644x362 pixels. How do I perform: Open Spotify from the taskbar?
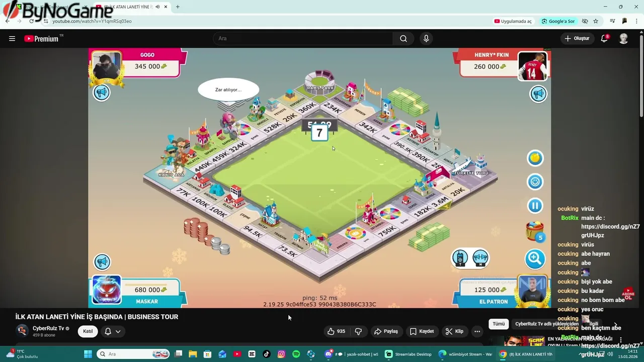296,354
